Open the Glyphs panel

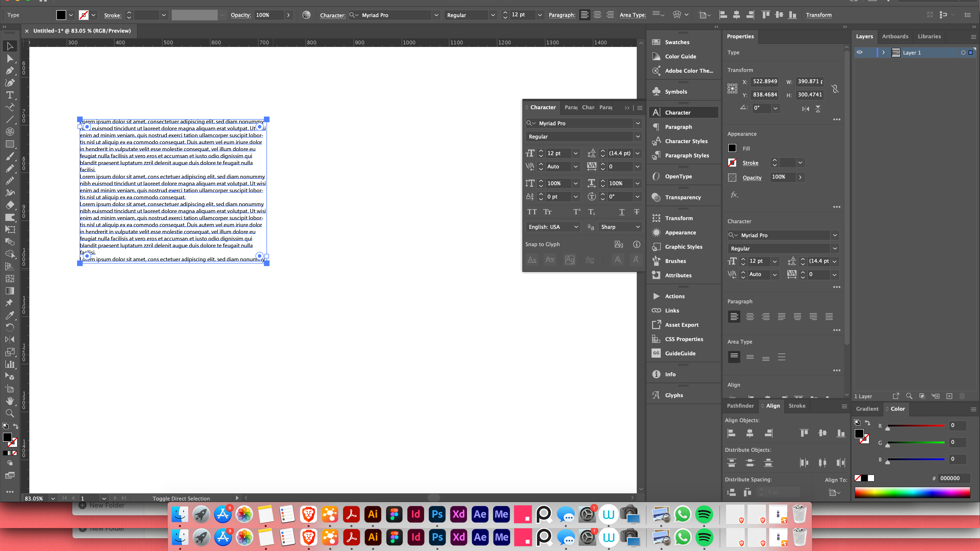click(674, 395)
